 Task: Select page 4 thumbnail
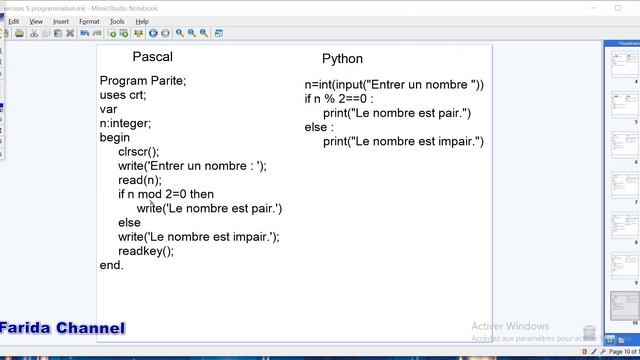click(x=625, y=64)
